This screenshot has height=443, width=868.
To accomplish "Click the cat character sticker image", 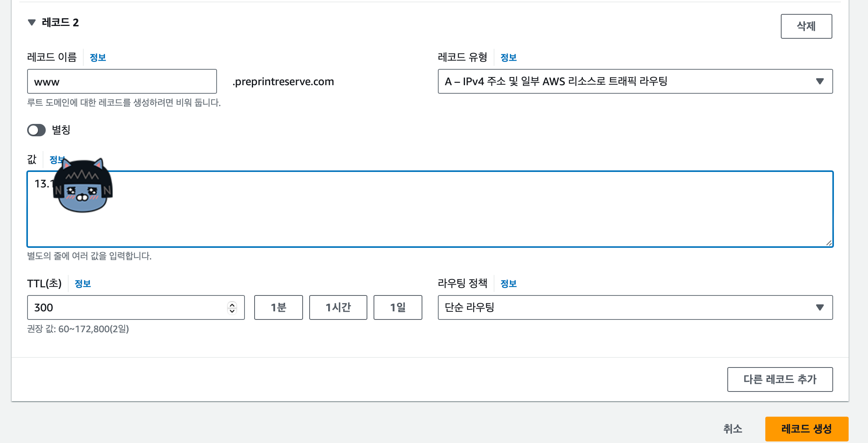I will [83, 186].
